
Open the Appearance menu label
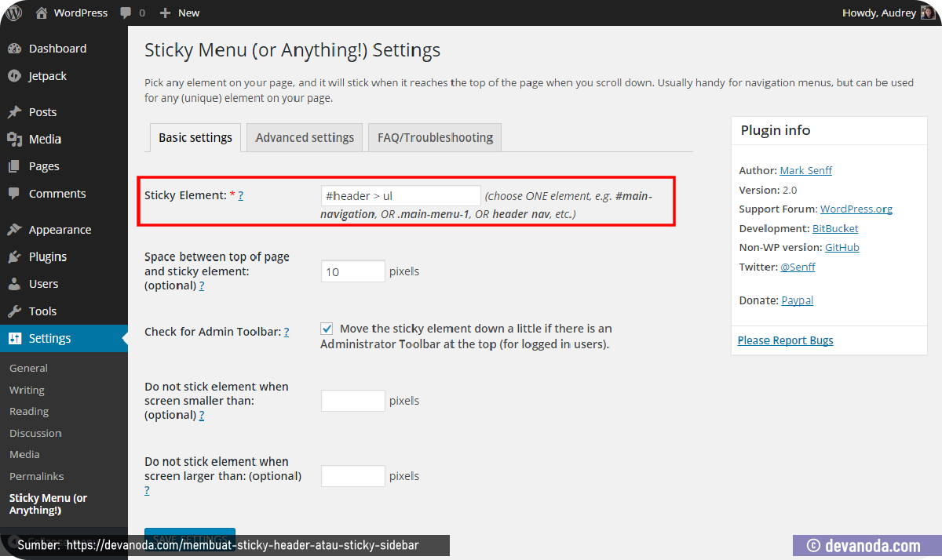(60, 230)
